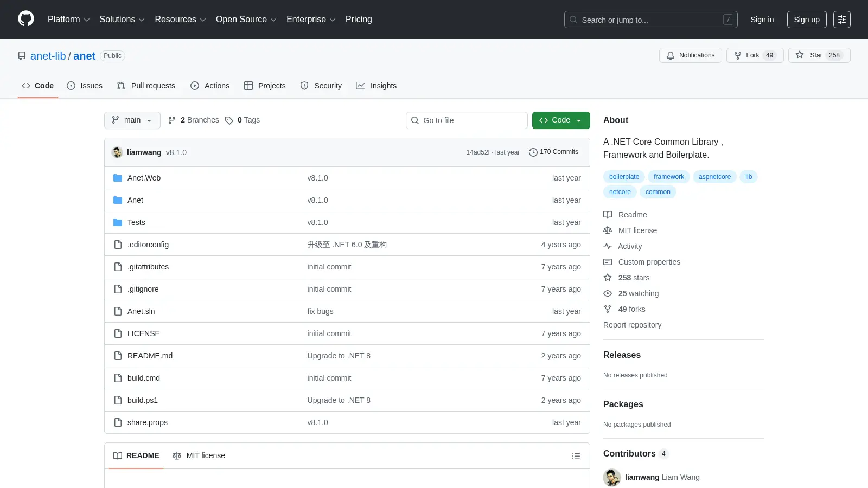Click the Fork repository button

coord(755,55)
